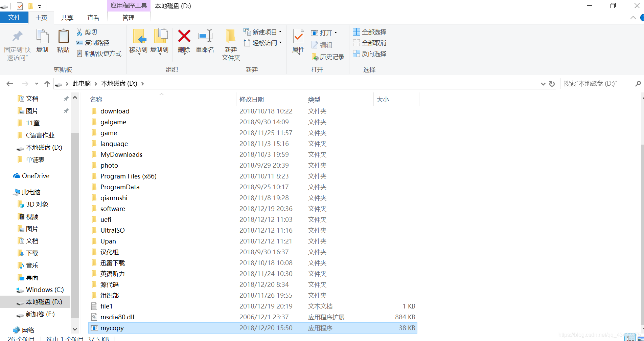Select the UltraISO folder
Screen dimensions: 644x341
click(253, 230)
